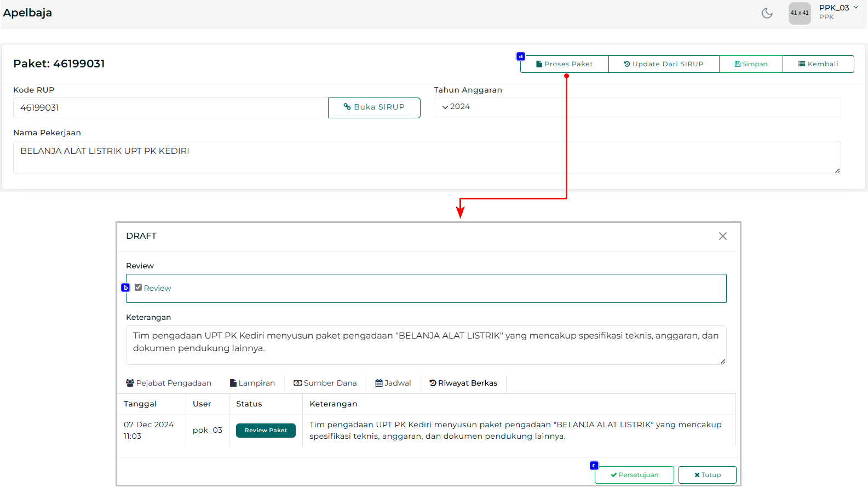This screenshot has height=493, width=868.
Task: Click the Keterangan text area in dialog
Action: (426, 345)
